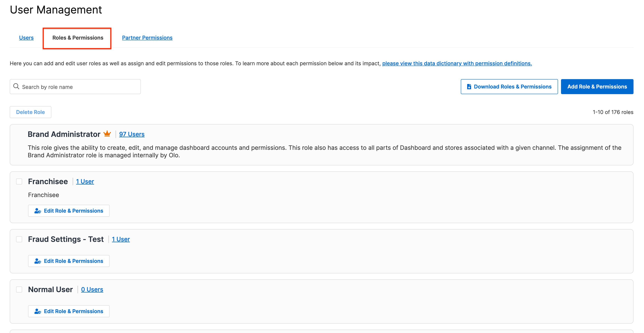This screenshot has height=333, width=644.
Task: Click Add Role & Permissions
Action: click(597, 86)
